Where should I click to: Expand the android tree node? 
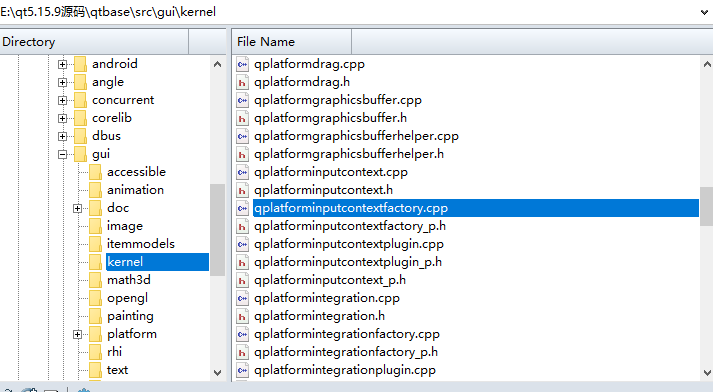pyautogui.click(x=62, y=65)
